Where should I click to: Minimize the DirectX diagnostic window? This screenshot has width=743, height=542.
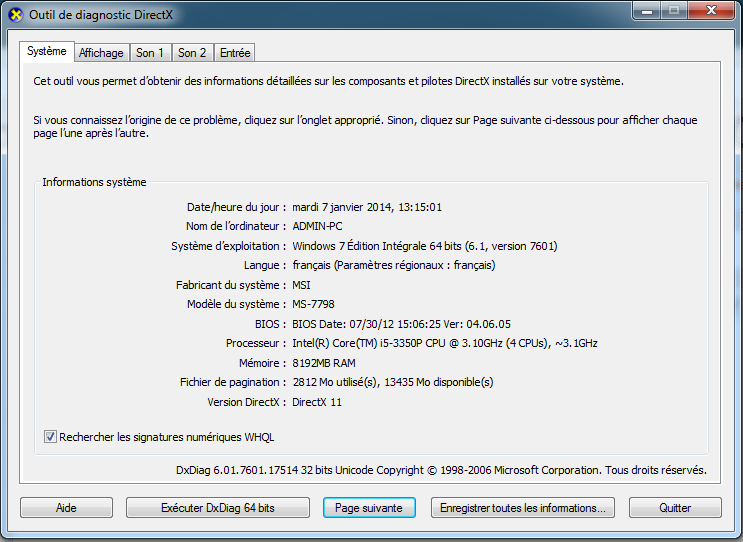pos(647,10)
